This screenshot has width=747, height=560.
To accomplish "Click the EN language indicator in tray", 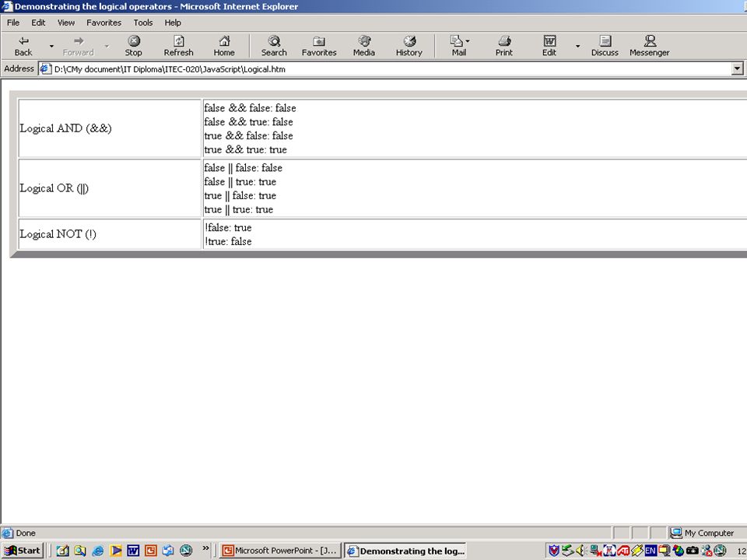I will tap(651, 551).
